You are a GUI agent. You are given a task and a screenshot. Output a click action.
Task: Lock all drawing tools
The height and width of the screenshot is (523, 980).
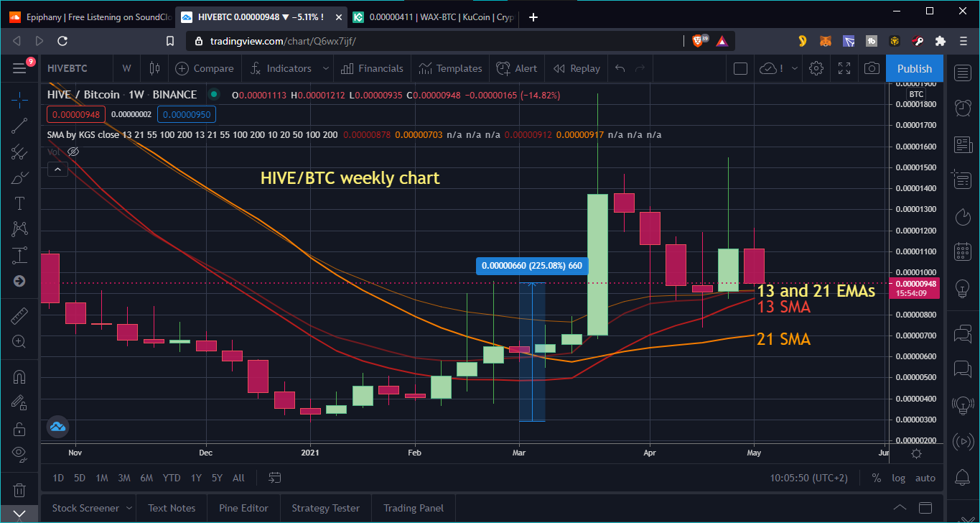tap(19, 429)
